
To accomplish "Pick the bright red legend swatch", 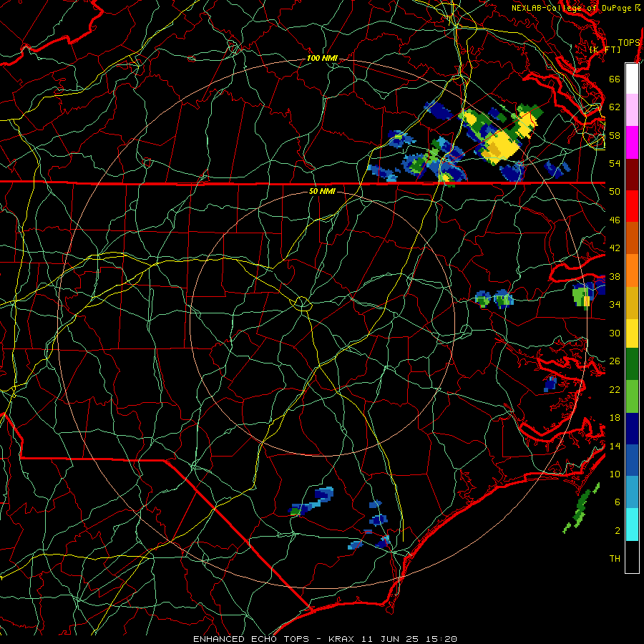I will [632, 206].
